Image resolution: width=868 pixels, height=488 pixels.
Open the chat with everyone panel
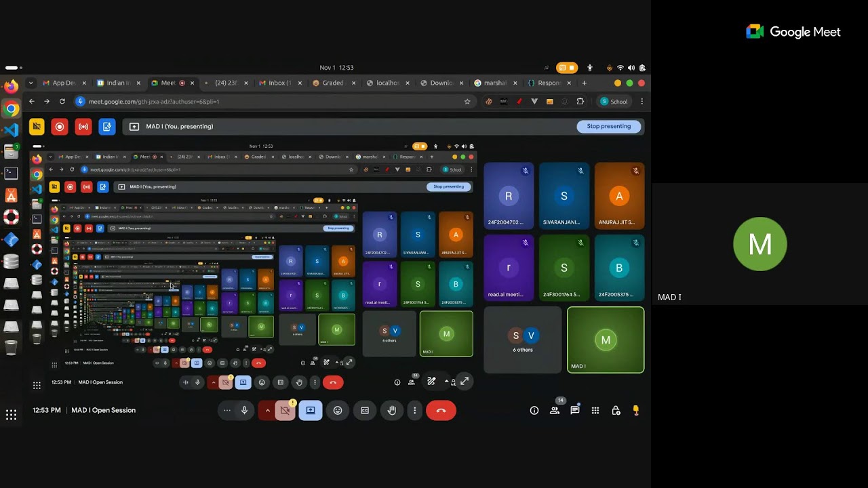tap(575, 410)
